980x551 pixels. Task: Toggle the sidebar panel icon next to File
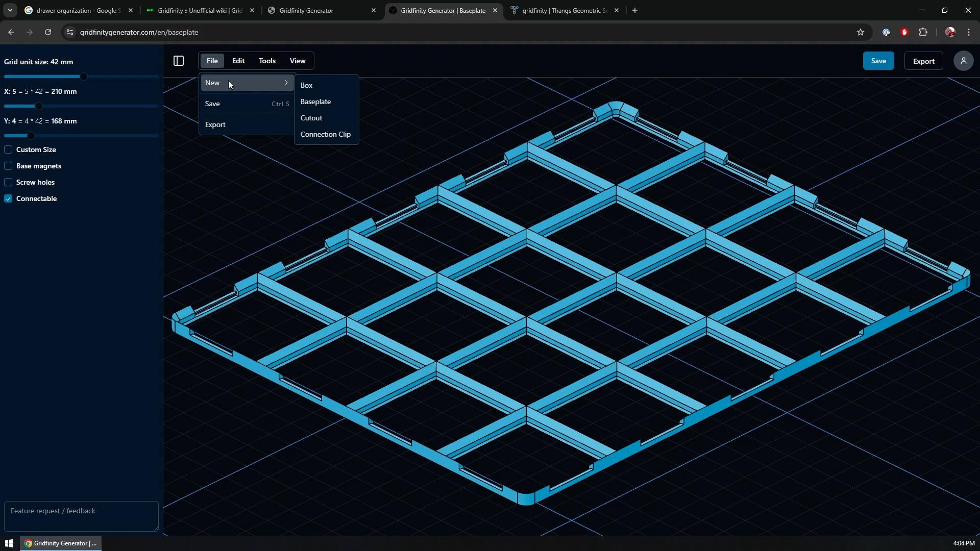tap(178, 61)
